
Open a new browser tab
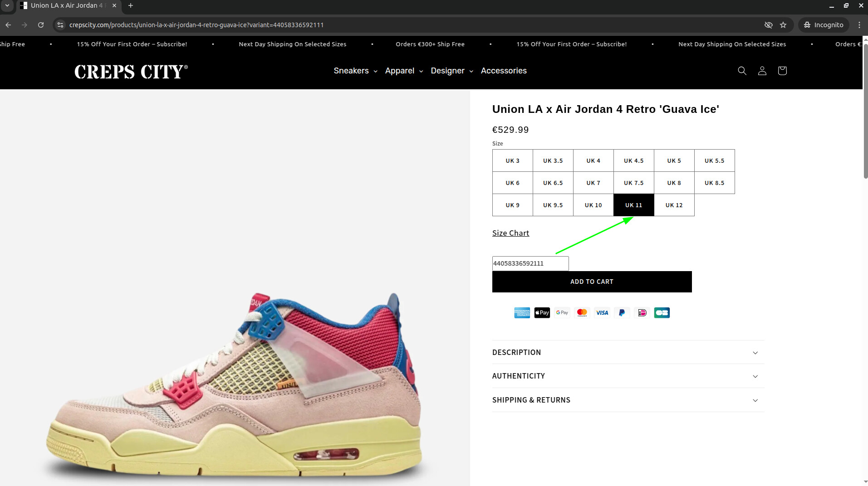click(131, 6)
